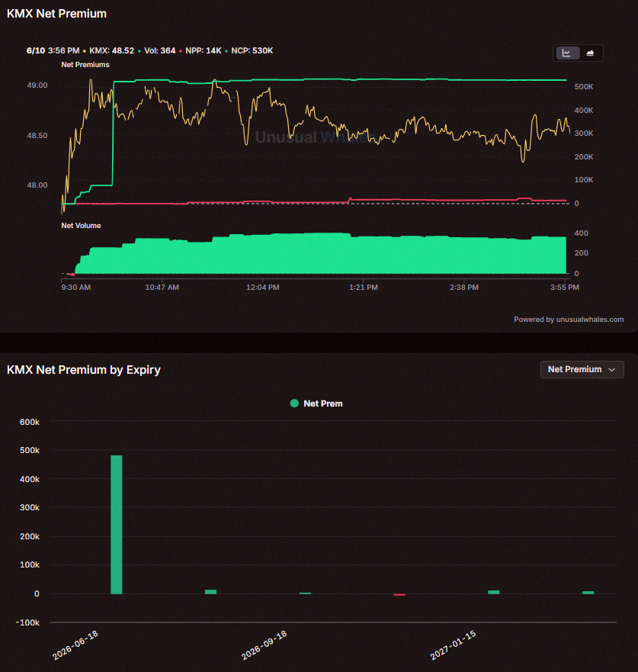The width and height of the screenshot is (638, 672).
Task: Select the green bar above 2027-01-15
Action: pyautogui.click(x=494, y=592)
